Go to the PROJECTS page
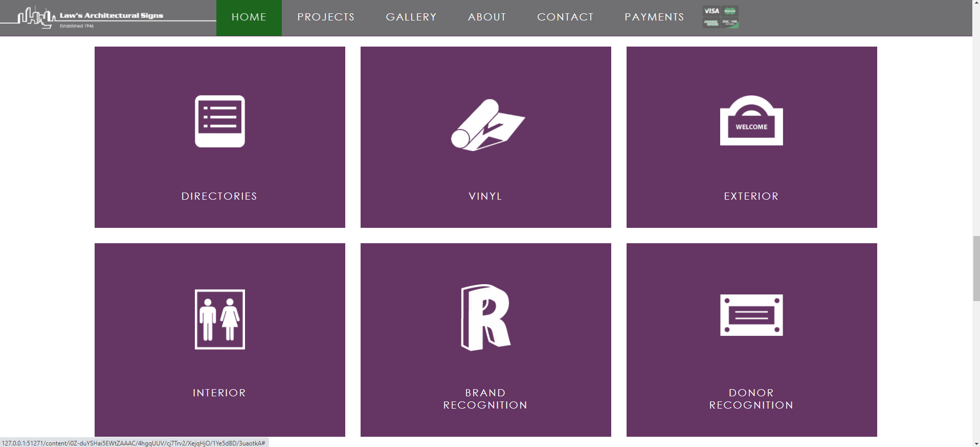 (326, 17)
